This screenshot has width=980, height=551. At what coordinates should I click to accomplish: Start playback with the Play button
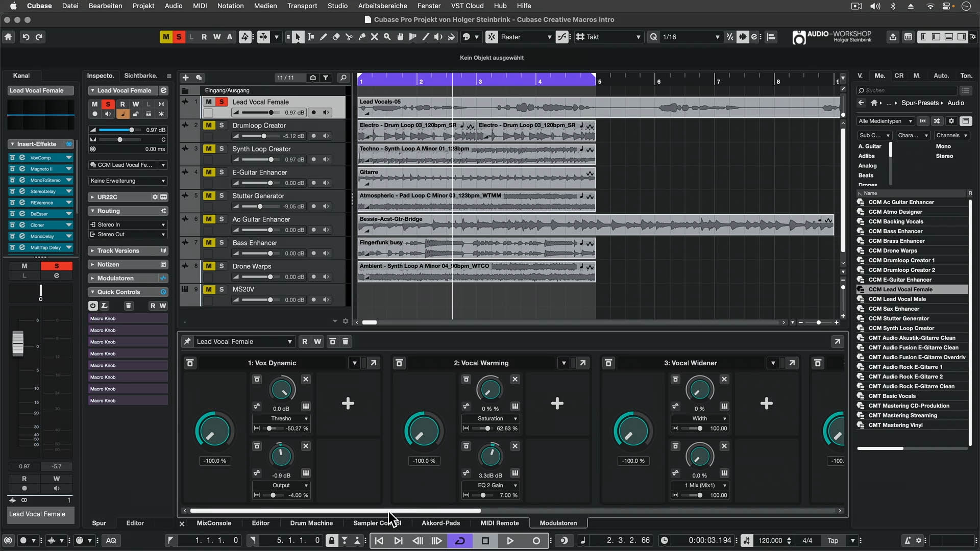pyautogui.click(x=510, y=541)
